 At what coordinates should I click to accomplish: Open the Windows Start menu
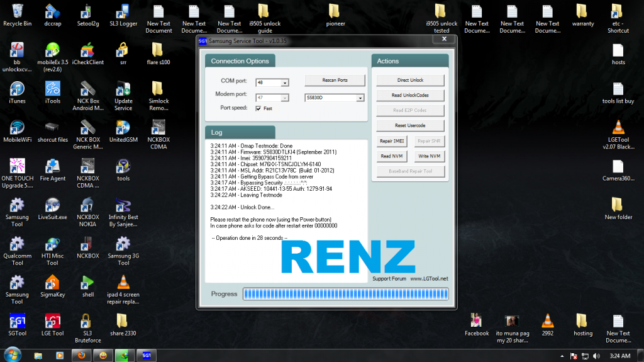[x=12, y=355]
